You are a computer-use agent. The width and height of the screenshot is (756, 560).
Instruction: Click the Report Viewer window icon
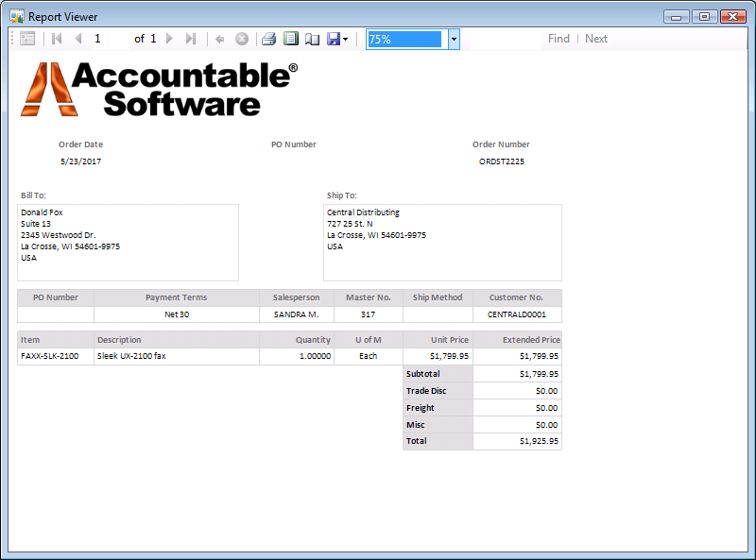[16, 16]
